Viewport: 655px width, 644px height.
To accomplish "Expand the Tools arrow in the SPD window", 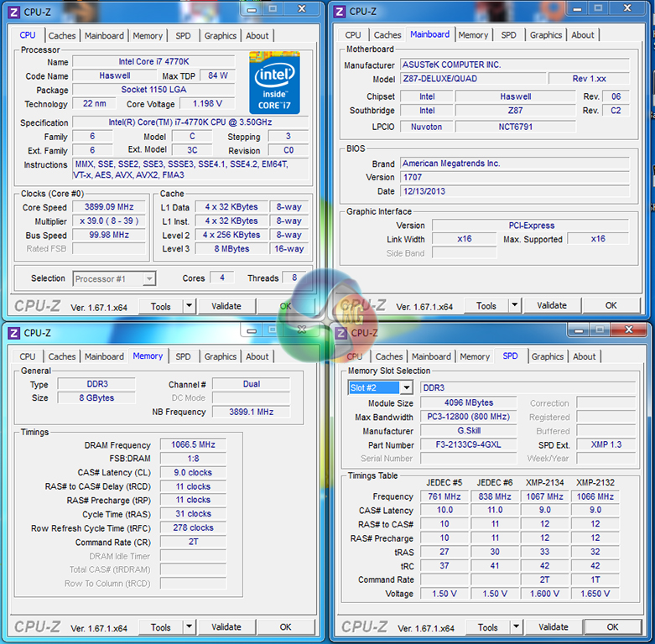I will point(517,627).
